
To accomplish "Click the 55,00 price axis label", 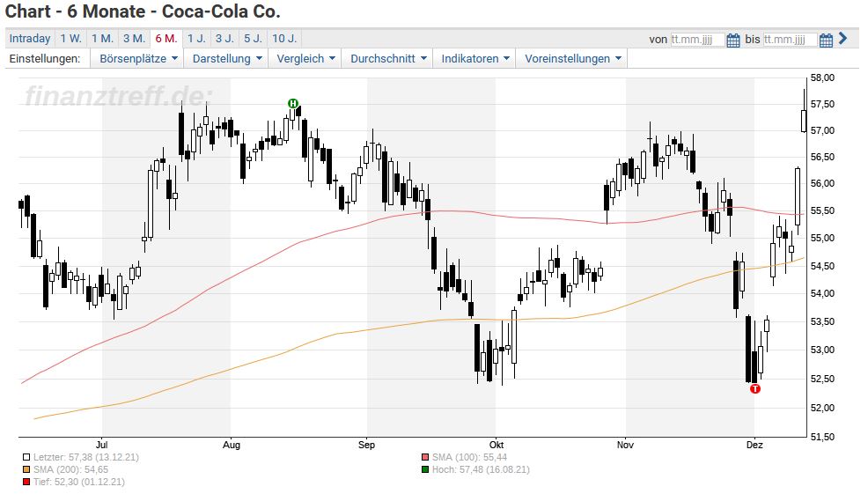I will (x=822, y=238).
